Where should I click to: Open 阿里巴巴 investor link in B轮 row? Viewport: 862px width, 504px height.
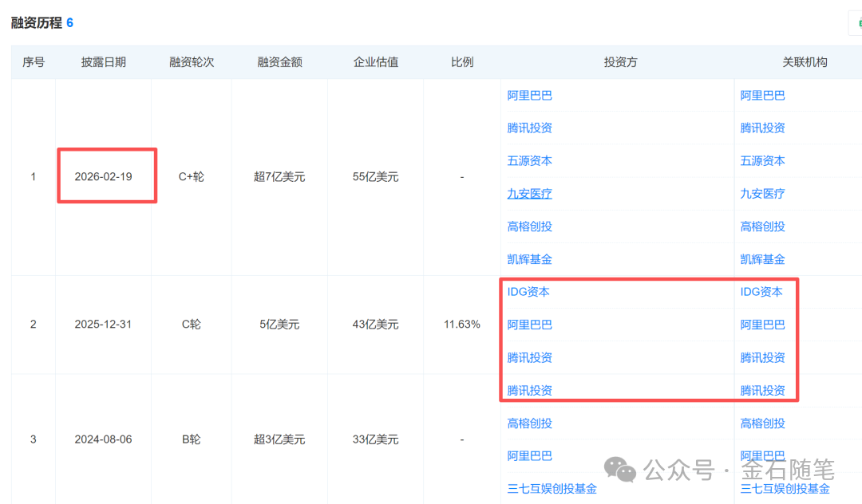pos(529,455)
